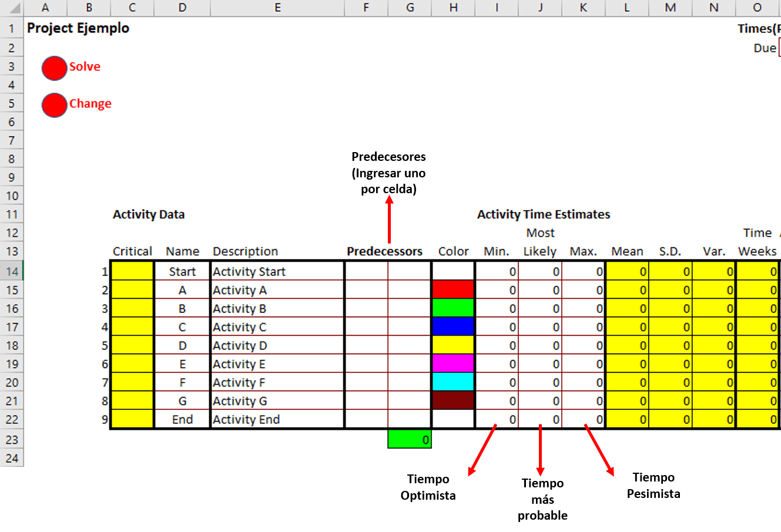The image size is (781, 532).
Task: Click the Color column heading
Action: (453, 251)
